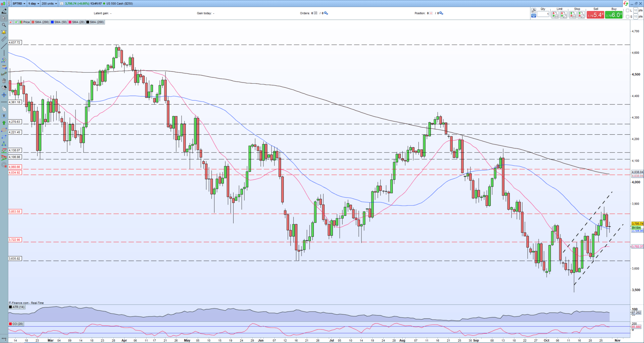Click the black SMA (200) indicator label
Screen dimensions: 644x343
[95, 22]
